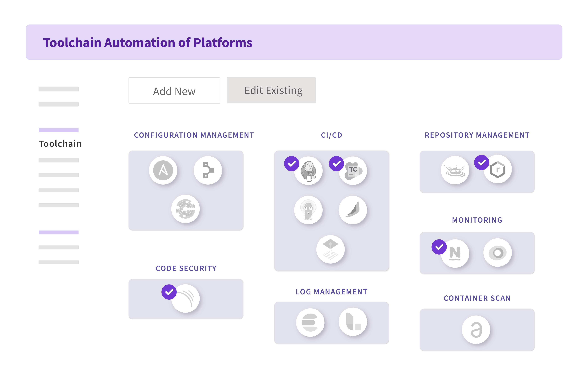Uncheck the TeamCity checkmark badge
The width and height of the screenshot is (588, 385).
337,164
